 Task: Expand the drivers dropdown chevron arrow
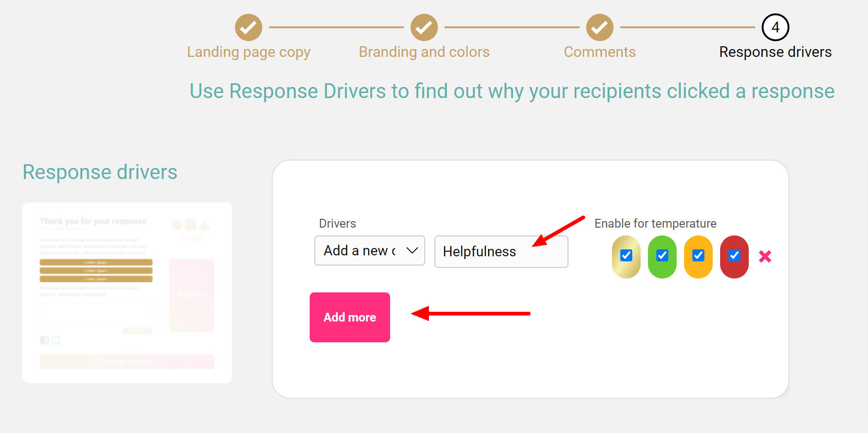click(412, 250)
